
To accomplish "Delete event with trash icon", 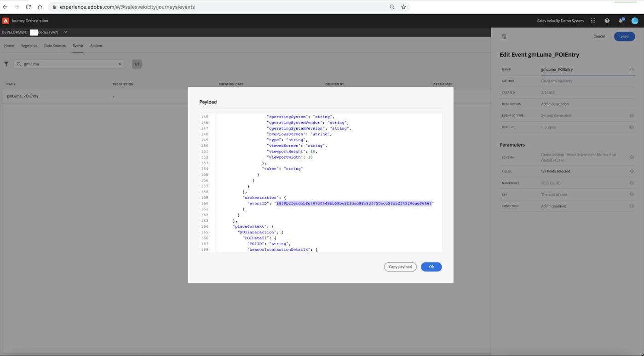I will 504,36.
